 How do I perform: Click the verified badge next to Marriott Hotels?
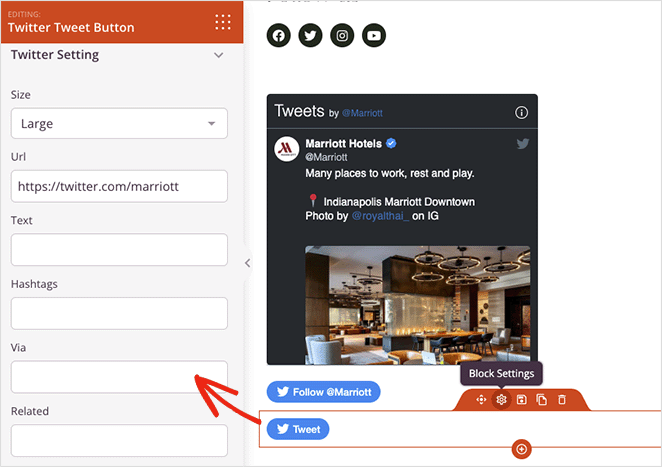[x=391, y=143]
